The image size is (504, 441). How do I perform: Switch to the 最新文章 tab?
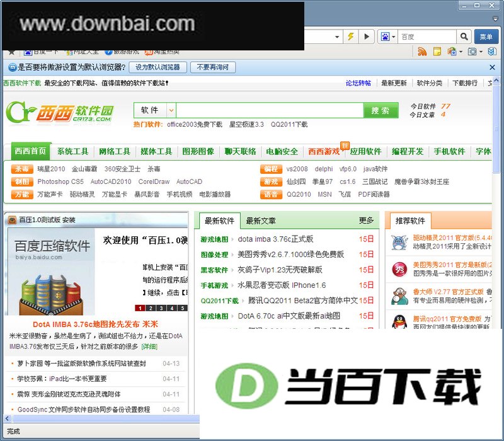[261, 221]
